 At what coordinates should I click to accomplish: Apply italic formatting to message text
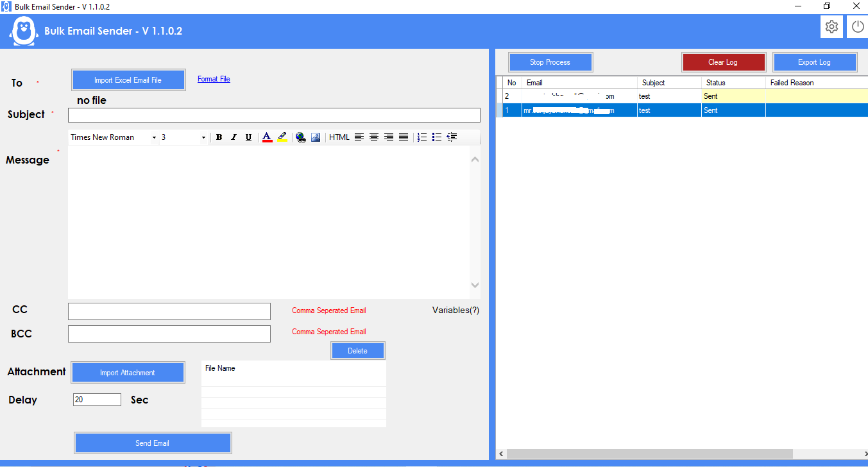pyautogui.click(x=234, y=137)
